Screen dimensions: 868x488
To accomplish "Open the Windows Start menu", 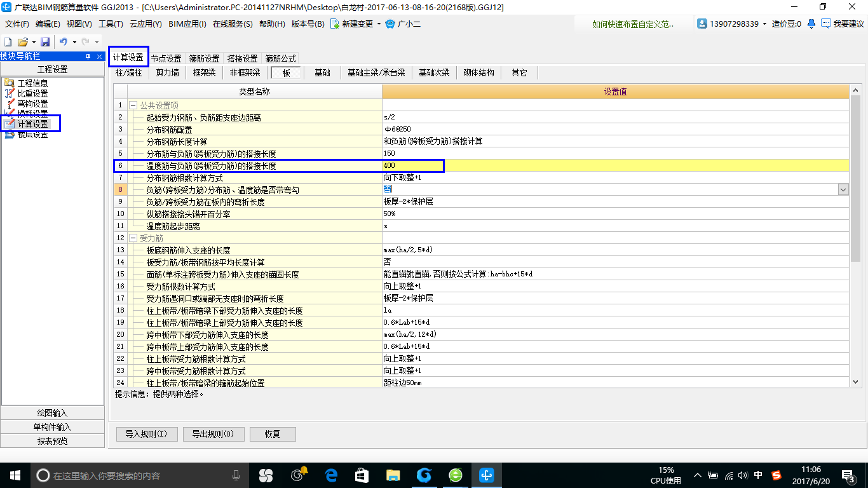I will click(x=15, y=475).
